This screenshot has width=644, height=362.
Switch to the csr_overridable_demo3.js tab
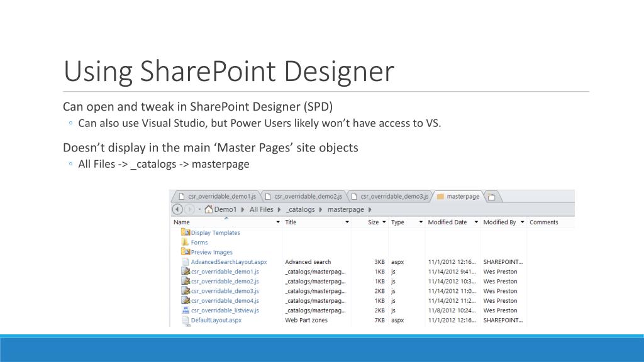(x=390, y=196)
